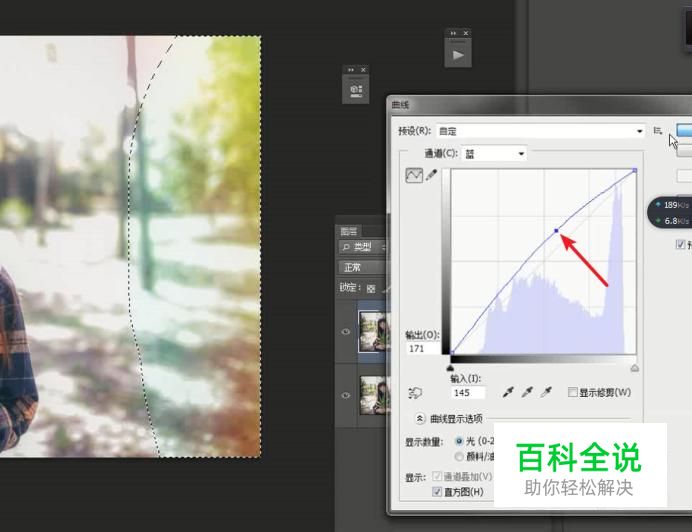Toggle the 直方图 histogram checkbox
Image resolution: width=692 pixels, height=532 pixels.
pos(437,491)
